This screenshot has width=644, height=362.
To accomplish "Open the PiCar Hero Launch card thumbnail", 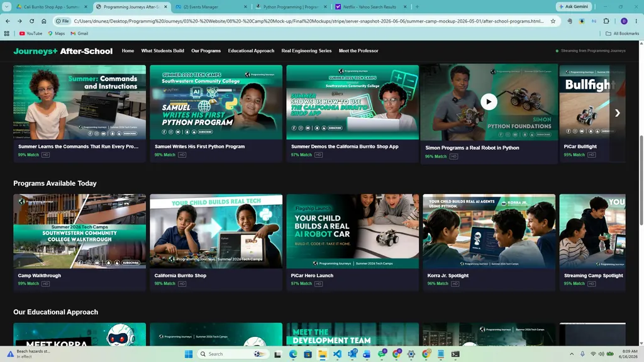I will 352,231.
